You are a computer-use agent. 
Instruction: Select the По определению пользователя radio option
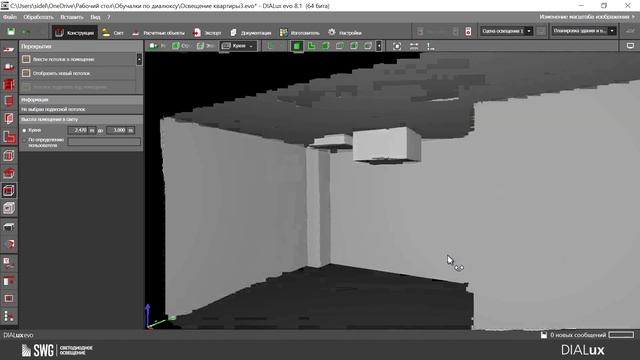[24, 140]
